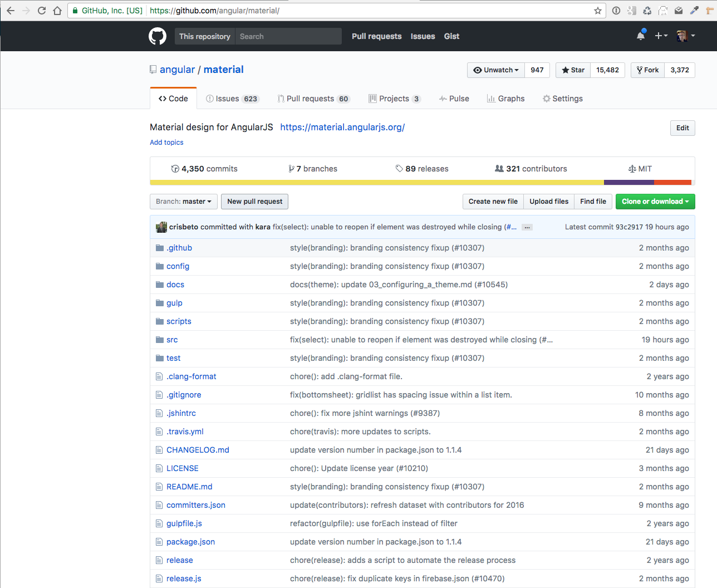
Task: Open the gulpfile.js file
Action: [184, 523]
